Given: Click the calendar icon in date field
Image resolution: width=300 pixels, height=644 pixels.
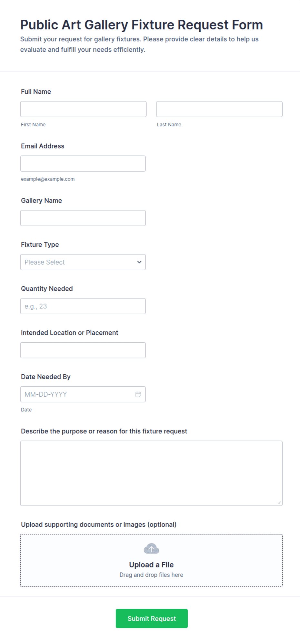Looking at the screenshot, I should (138, 394).
